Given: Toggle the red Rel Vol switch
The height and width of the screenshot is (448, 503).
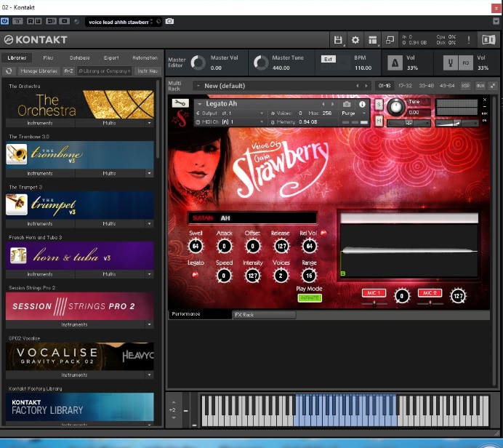Looking at the screenshot, I should pyautogui.click(x=323, y=233).
